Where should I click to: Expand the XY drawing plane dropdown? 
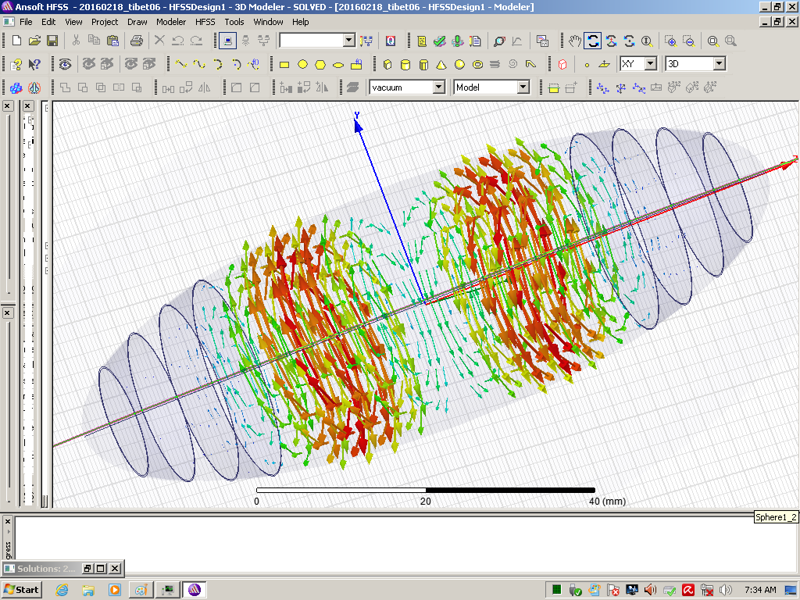point(650,64)
